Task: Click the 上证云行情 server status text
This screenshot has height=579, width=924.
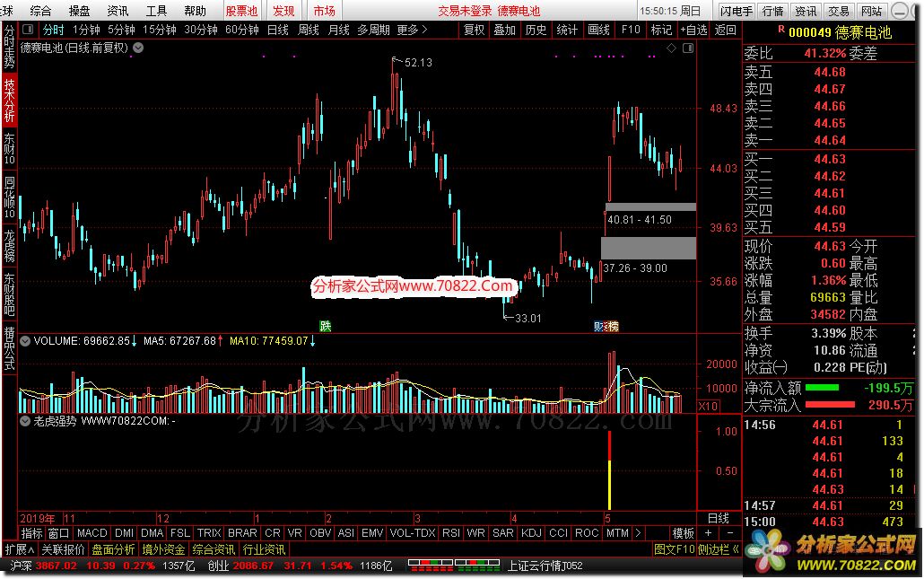Action: click(545, 566)
